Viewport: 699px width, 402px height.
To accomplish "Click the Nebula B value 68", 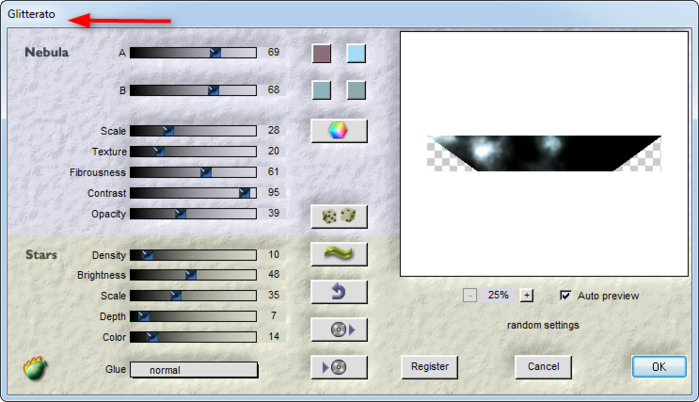I will click(x=274, y=90).
